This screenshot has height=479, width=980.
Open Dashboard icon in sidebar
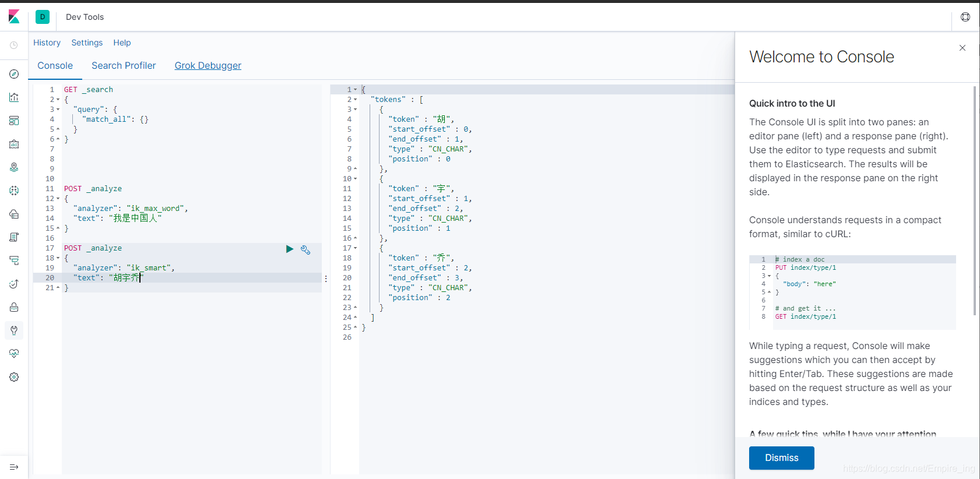tap(14, 121)
